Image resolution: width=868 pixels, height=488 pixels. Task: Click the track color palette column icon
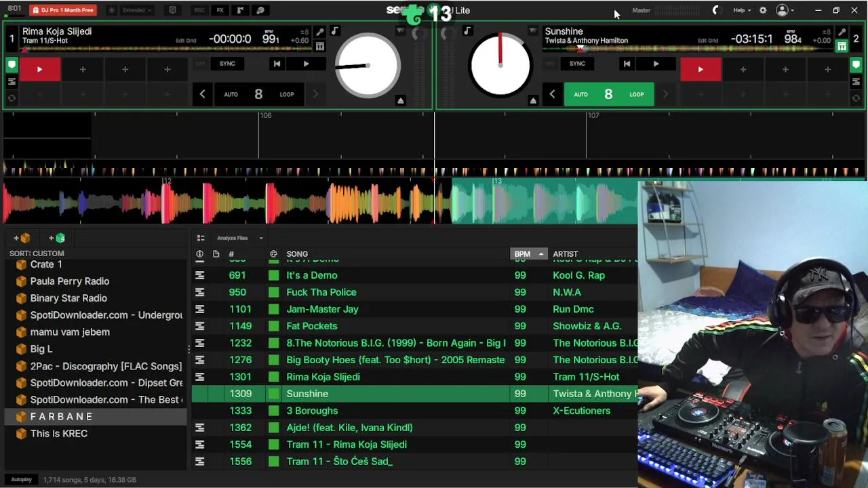click(273, 254)
